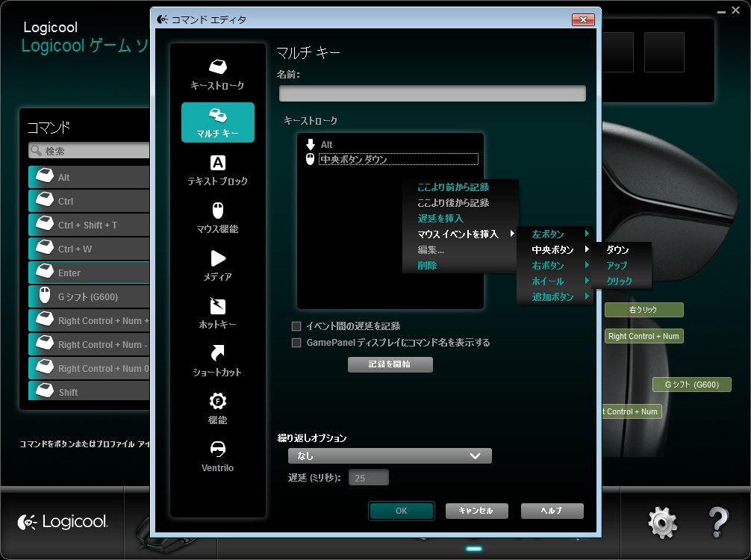Click the Enter command key icon
The width and height of the screenshot is (751, 560).
45,271
